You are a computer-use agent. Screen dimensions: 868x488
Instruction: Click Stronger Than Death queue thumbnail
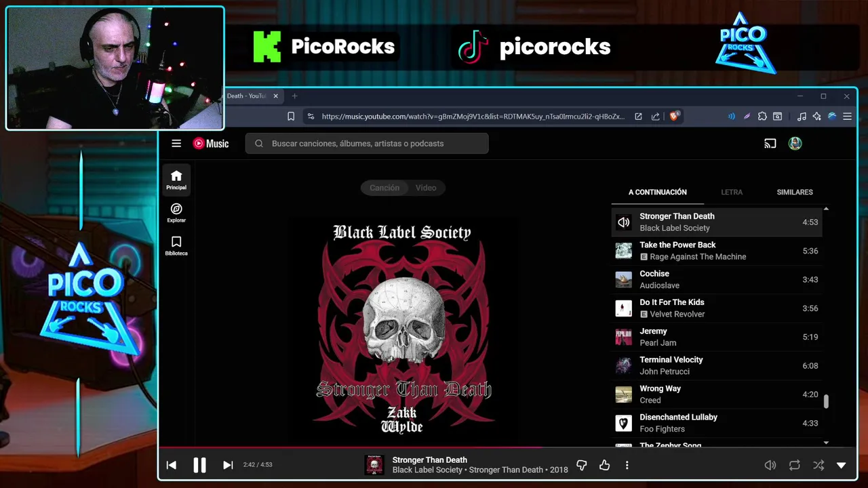(624, 222)
